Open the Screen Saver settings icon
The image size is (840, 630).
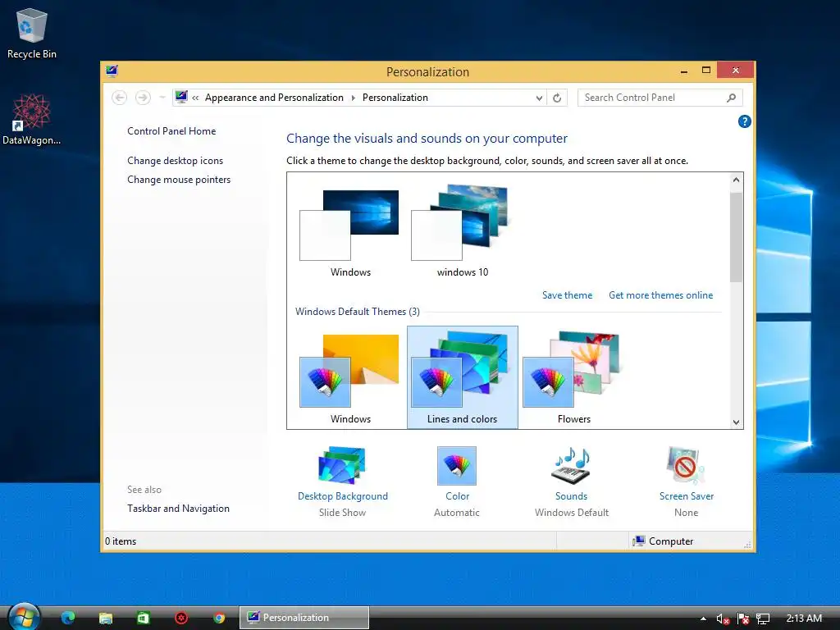pos(686,465)
